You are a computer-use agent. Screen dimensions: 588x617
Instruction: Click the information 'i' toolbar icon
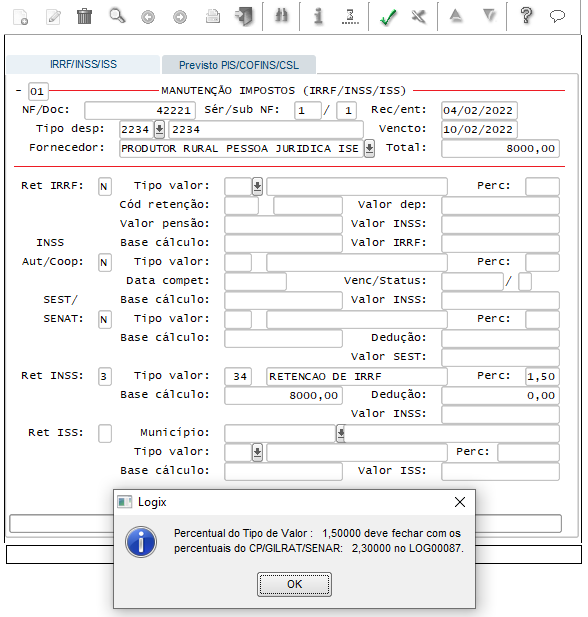318,17
